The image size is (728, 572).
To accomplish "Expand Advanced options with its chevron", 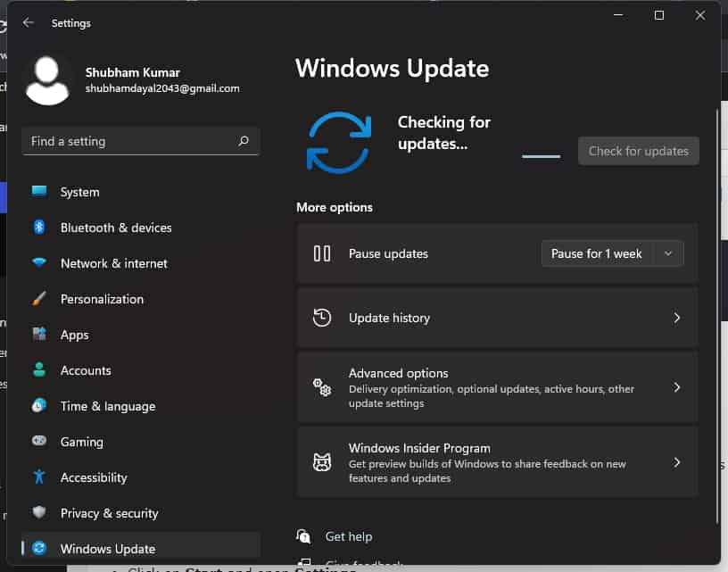I will pos(676,387).
